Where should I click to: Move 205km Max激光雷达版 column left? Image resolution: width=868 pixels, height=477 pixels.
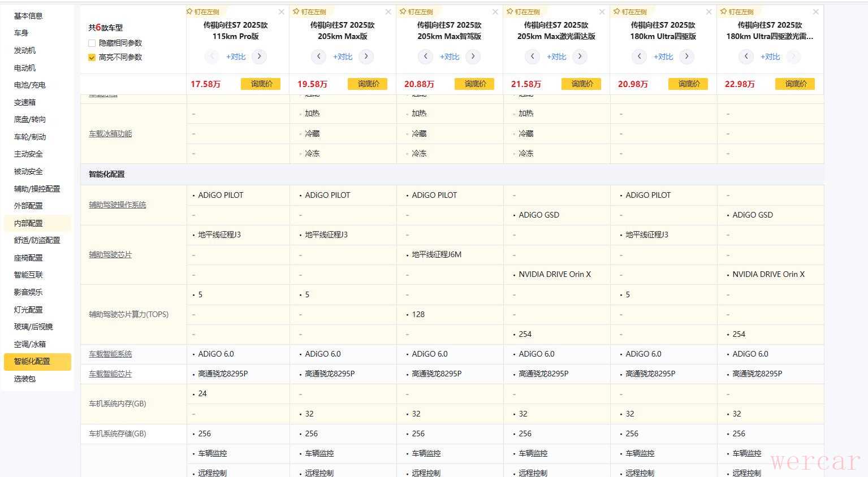532,57
